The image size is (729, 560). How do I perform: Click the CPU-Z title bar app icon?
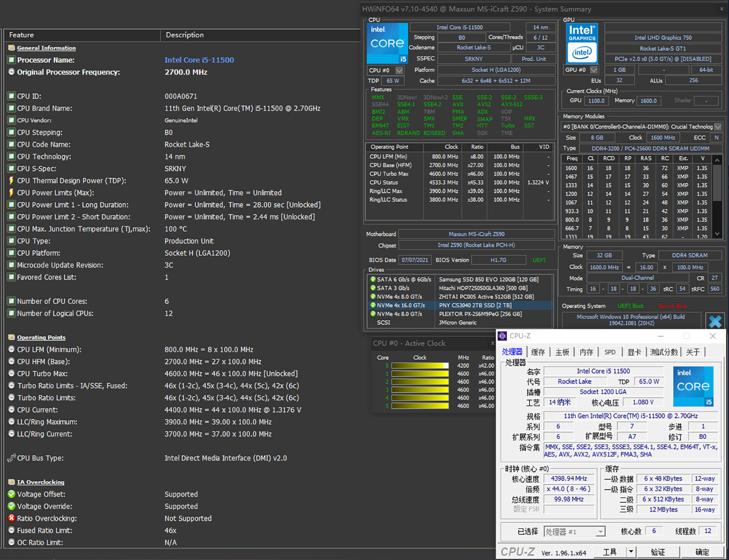[503, 336]
